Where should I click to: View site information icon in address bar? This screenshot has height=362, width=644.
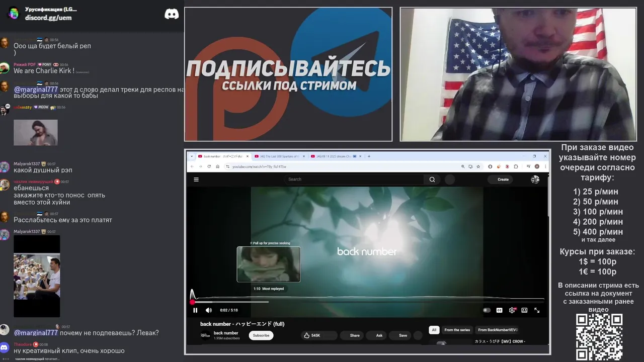click(x=227, y=166)
